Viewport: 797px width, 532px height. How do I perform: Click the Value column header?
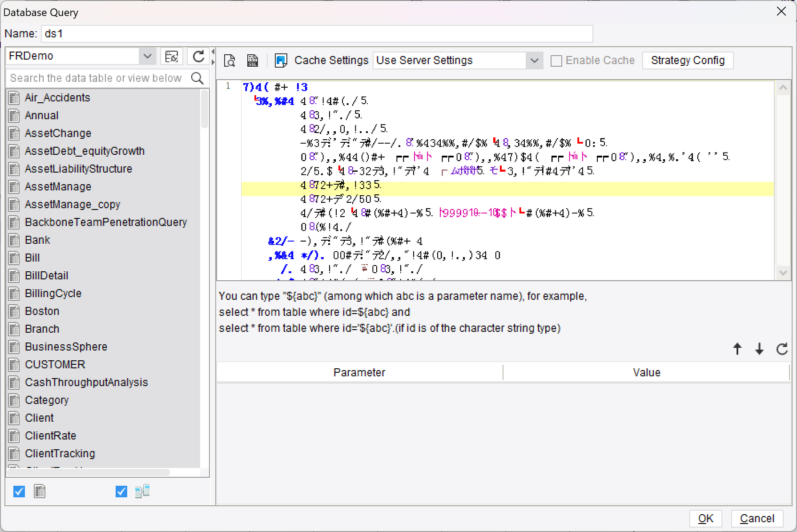[647, 372]
